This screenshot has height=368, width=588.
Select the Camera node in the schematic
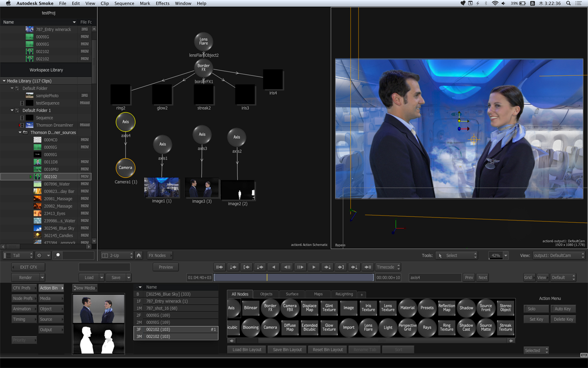coord(125,168)
